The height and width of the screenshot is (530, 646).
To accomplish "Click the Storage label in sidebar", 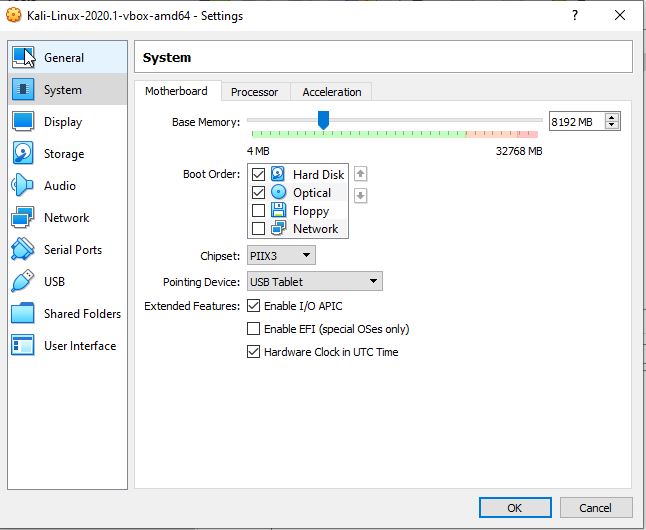I will click(x=64, y=154).
